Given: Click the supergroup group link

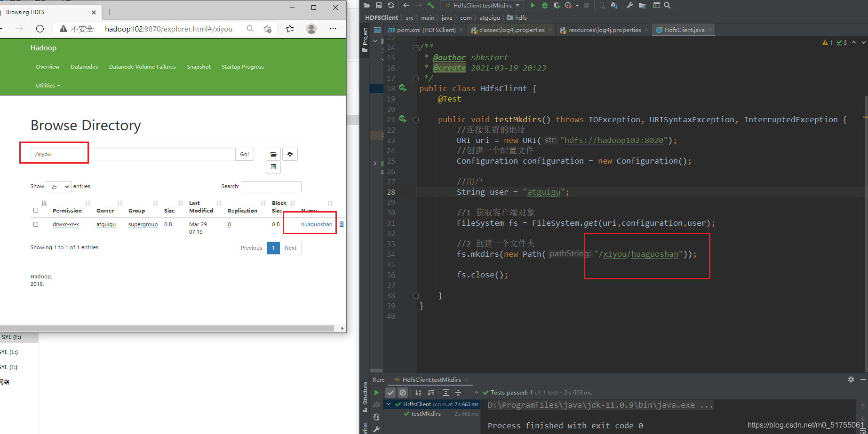Looking at the screenshot, I should [143, 224].
